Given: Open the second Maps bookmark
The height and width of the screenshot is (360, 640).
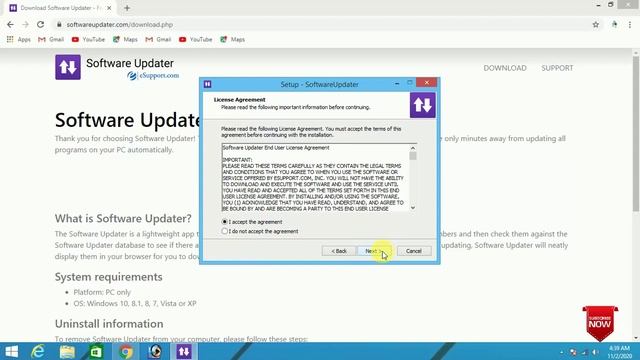Looking at the screenshot, I should click(x=233, y=40).
